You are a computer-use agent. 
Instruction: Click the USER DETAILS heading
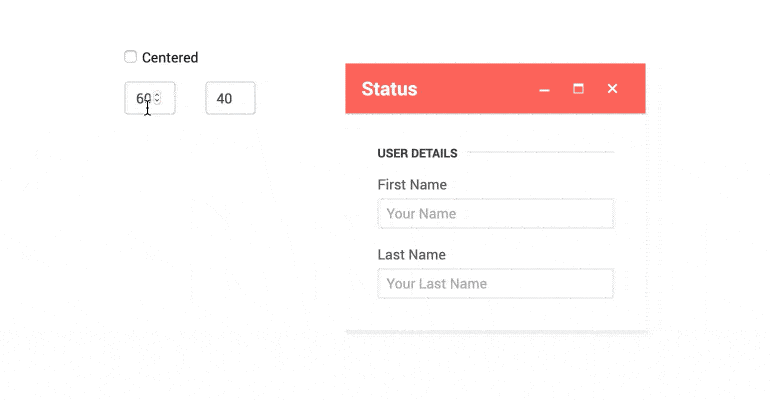417,154
